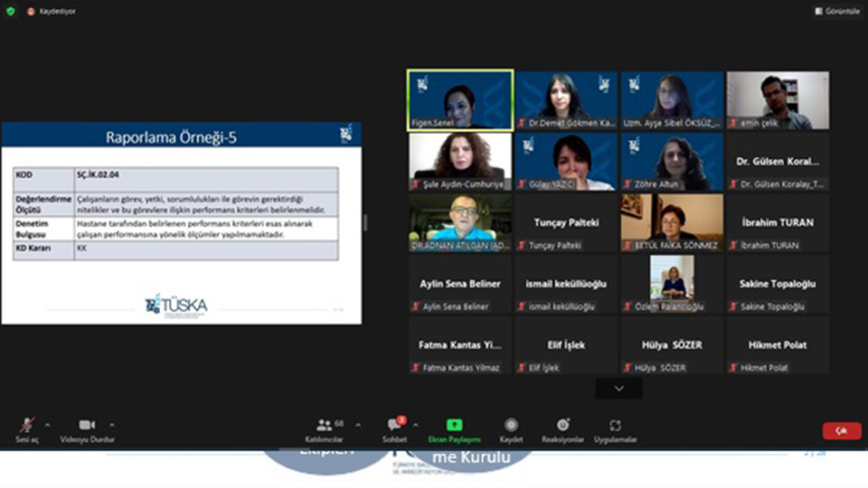
Task: Click the red Çık leave button
Action: click(841, 431)
